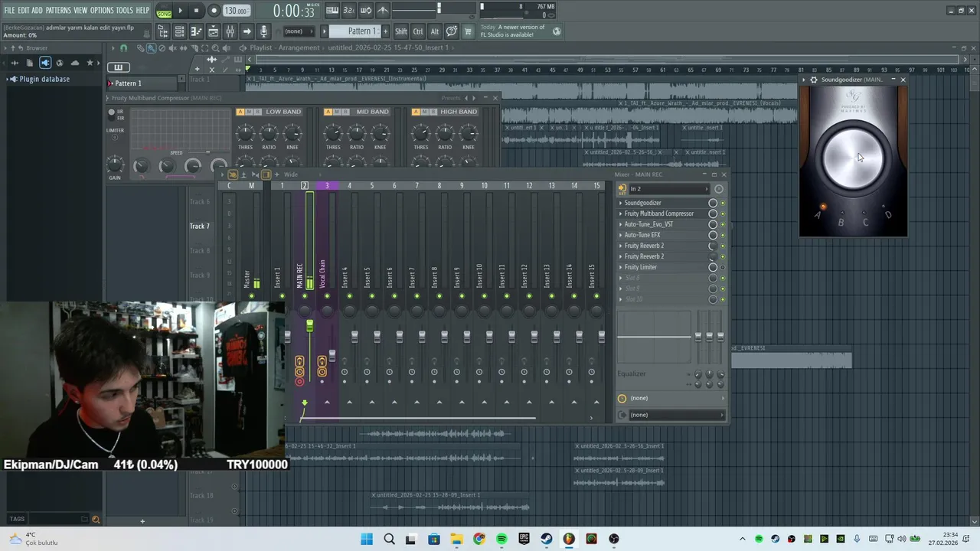Mute the Insert 4 mixer track
The image size is (980, 551).
point(349,295)
